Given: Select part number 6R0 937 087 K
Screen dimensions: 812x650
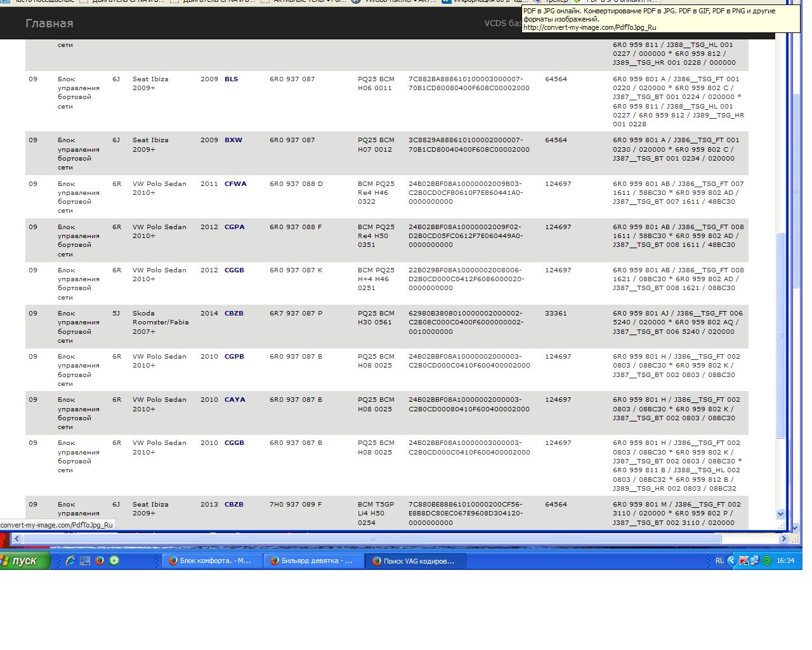Looking at the screenshot, I should (x=296, y=270).
